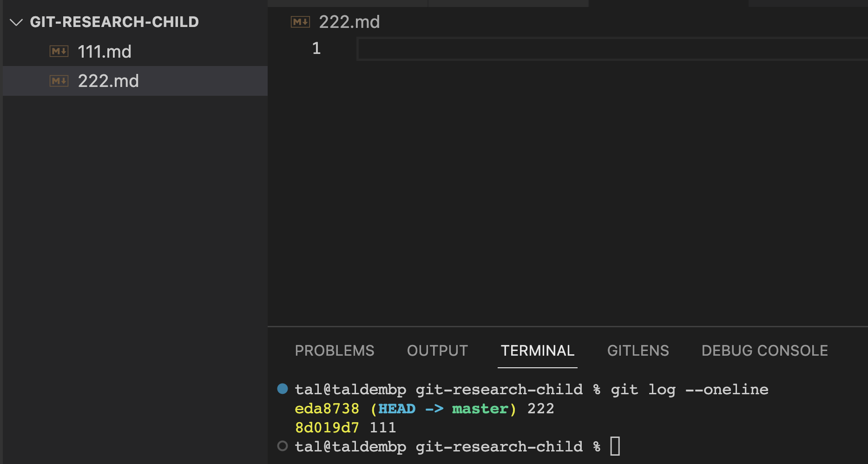Open the GITLENS panel tab
Viewport: 868px width, 464px height.
tap(638, 351)
